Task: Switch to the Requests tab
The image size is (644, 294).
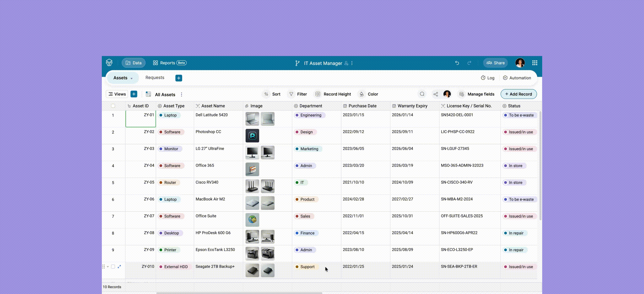Action: click(x=155, y=77)
